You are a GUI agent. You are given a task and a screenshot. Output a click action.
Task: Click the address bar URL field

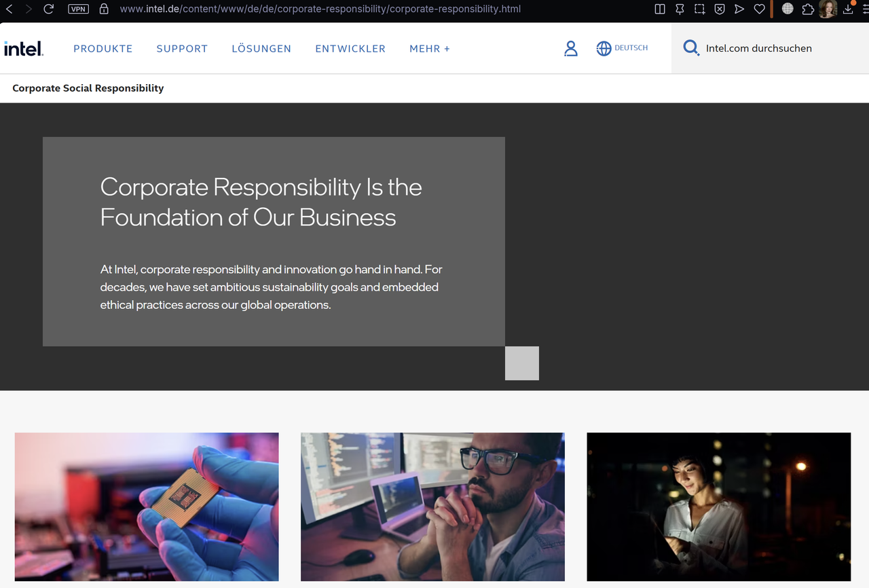pos(320,9)
